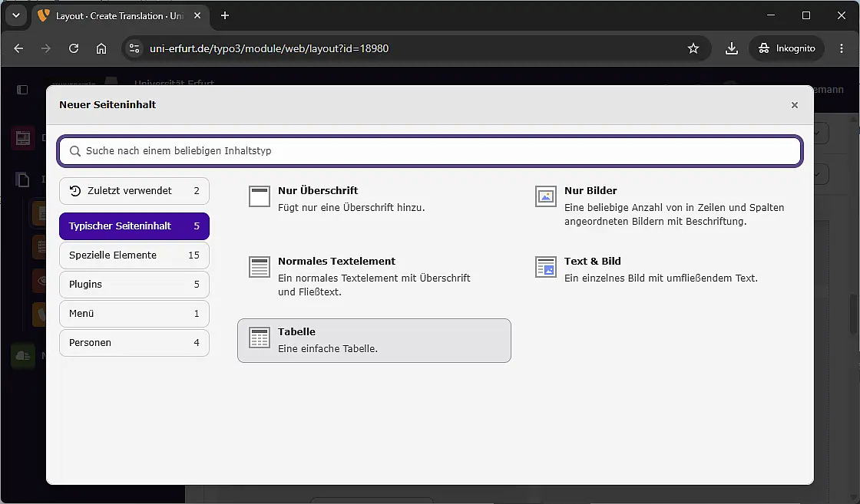Open the Chrome three-dot menu
Screen dimensions: 860x504
(x=842, y=48)
